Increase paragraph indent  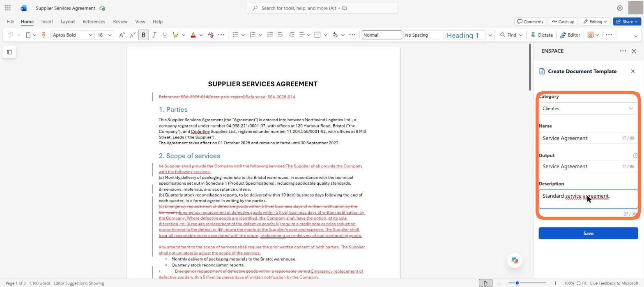click(x=292, y=35)
